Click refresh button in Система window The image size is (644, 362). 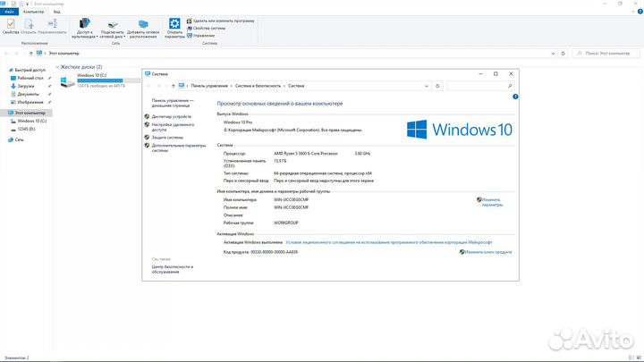point(437,86)
